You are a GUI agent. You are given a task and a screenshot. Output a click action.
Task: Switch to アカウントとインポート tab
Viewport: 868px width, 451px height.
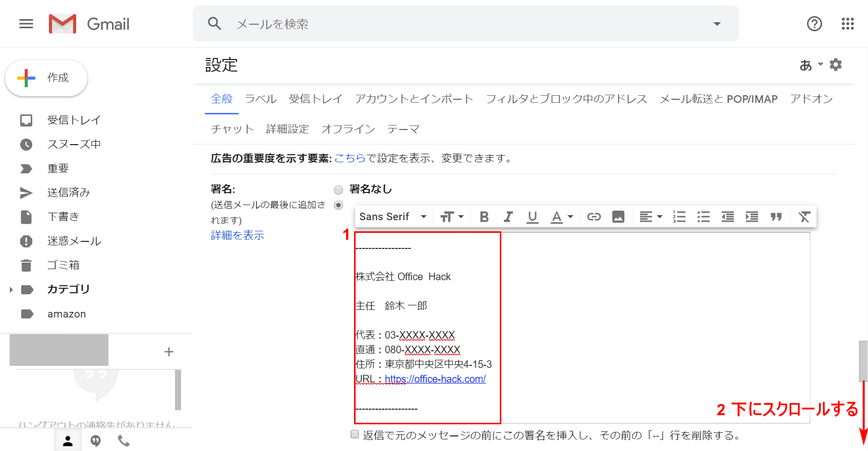click(x=414, y=99)
